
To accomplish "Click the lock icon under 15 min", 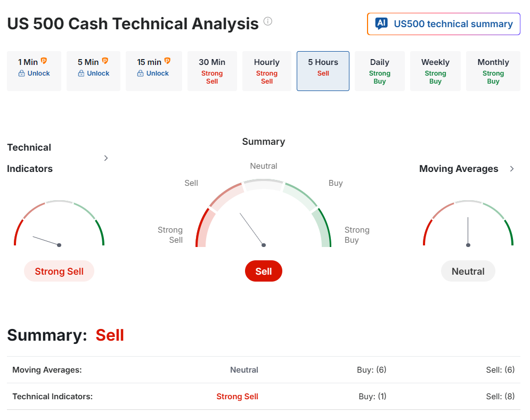I will (x=141, y=73).
